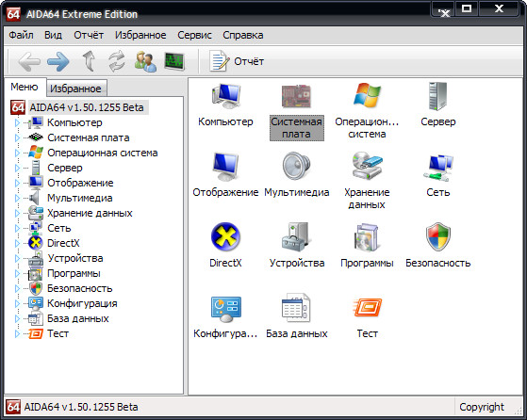
Task: Expand the Сеть tree node arrow
Action: 17,229
